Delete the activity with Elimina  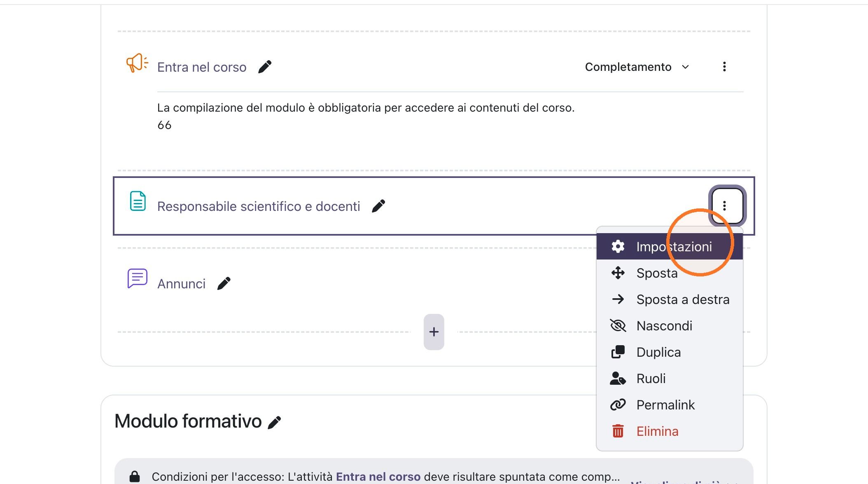pos(670,431)
